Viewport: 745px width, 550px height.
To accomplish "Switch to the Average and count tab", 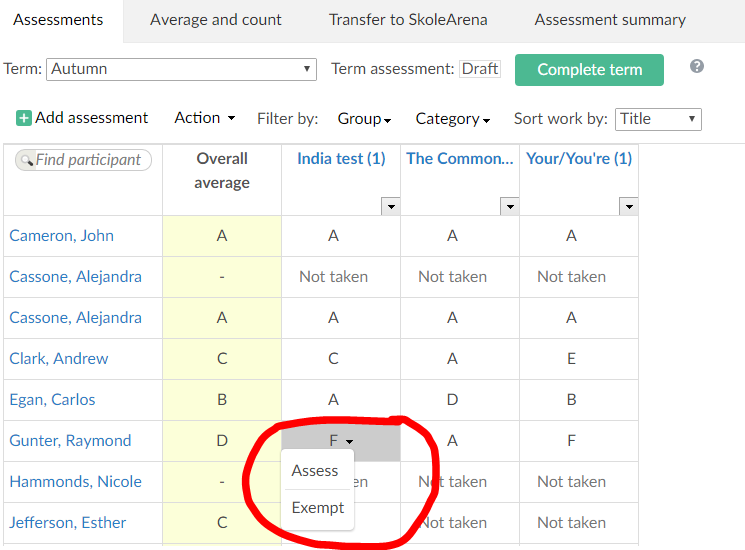I will point(216,20).
